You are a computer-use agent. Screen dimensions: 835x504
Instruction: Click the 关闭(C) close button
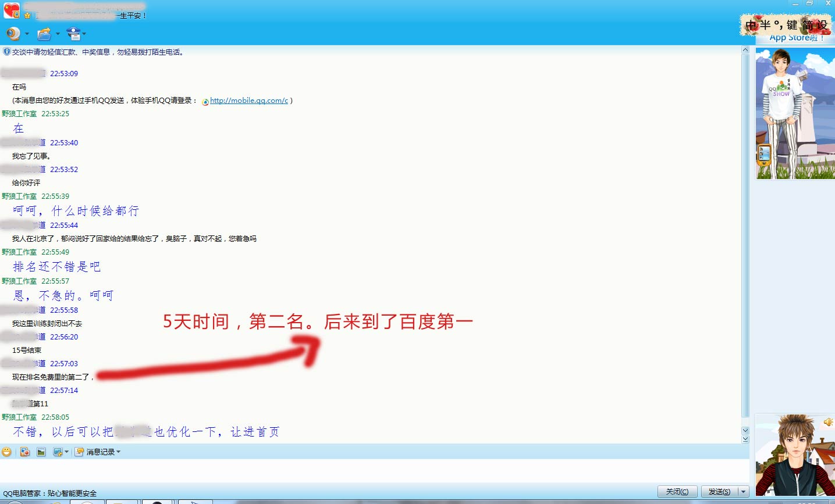(677, 492)
